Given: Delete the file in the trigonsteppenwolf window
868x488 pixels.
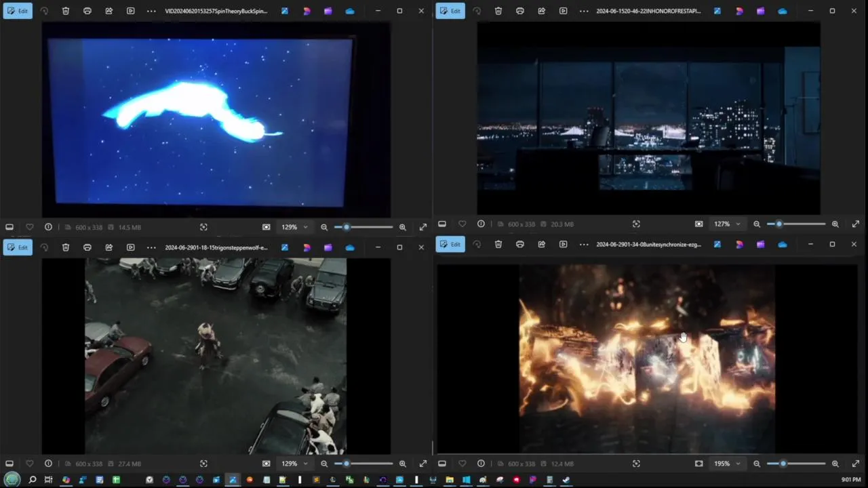Looking at the screenshot, I should (x=66, y=247).
